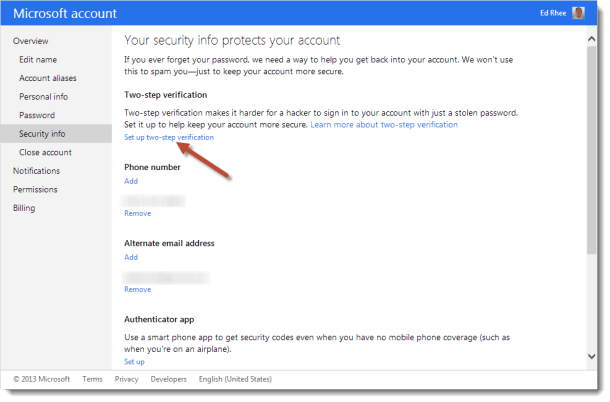The width and height of the screenshot is (610, 402).
Task: Open the Overview section in sidebar
Action: point(30,41)
